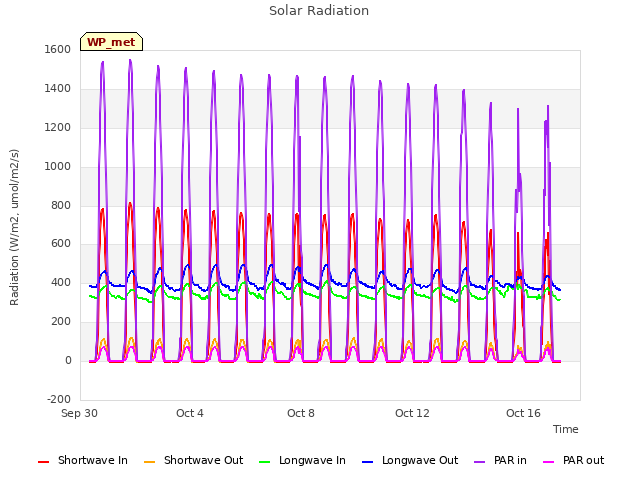Click the 1400 y-axis tick label
Screen dimensions: 640x480
58,88
